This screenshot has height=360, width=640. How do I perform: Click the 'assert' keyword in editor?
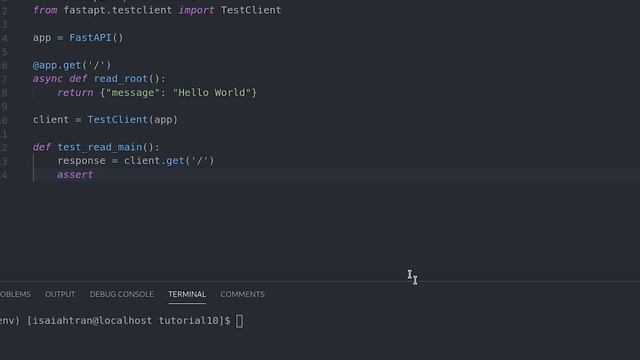(75, 175)
